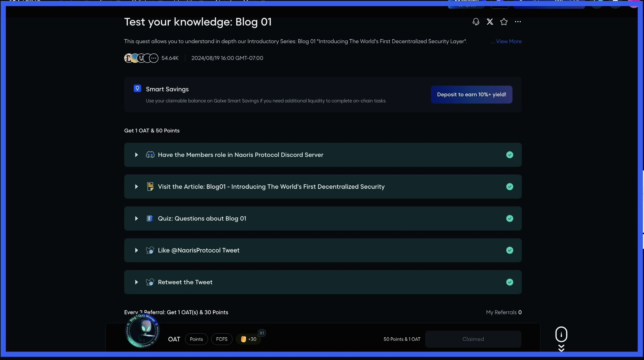Screen dimensions: 644x360
Task: Click the Twitter icon on Retweet task
Action: pyautogui.click(x=150, y=282)
